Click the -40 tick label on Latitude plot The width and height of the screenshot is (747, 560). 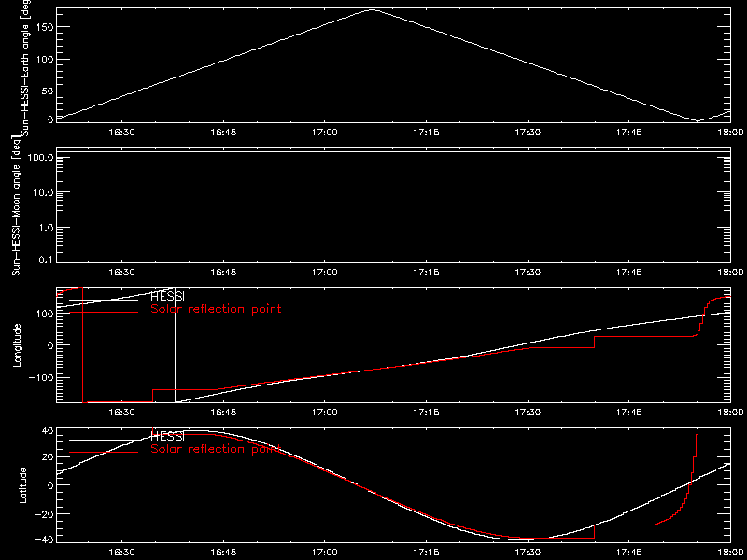pos(42,539)
